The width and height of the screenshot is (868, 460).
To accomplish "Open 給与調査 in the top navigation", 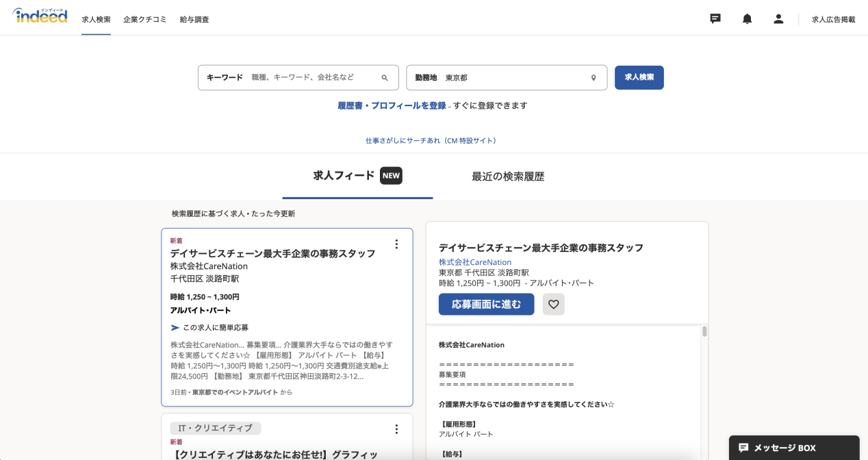I will click(x=194, y=20).
